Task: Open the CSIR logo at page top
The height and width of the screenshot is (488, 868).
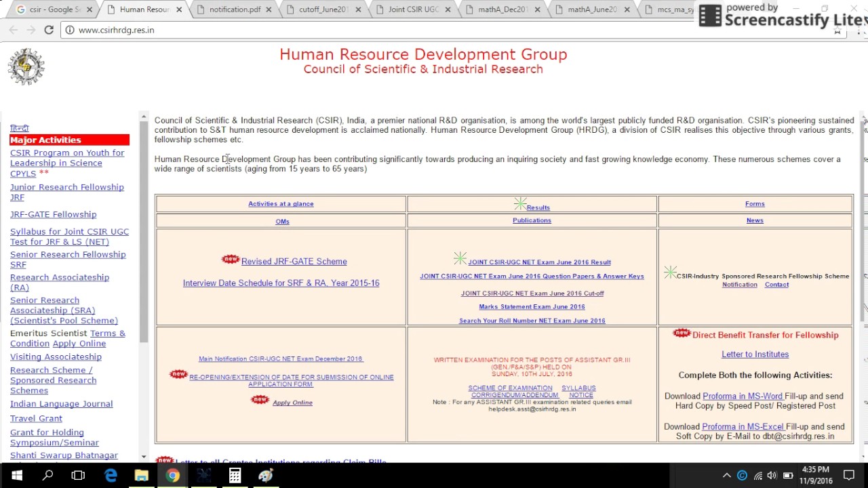Action: point(26,66)
